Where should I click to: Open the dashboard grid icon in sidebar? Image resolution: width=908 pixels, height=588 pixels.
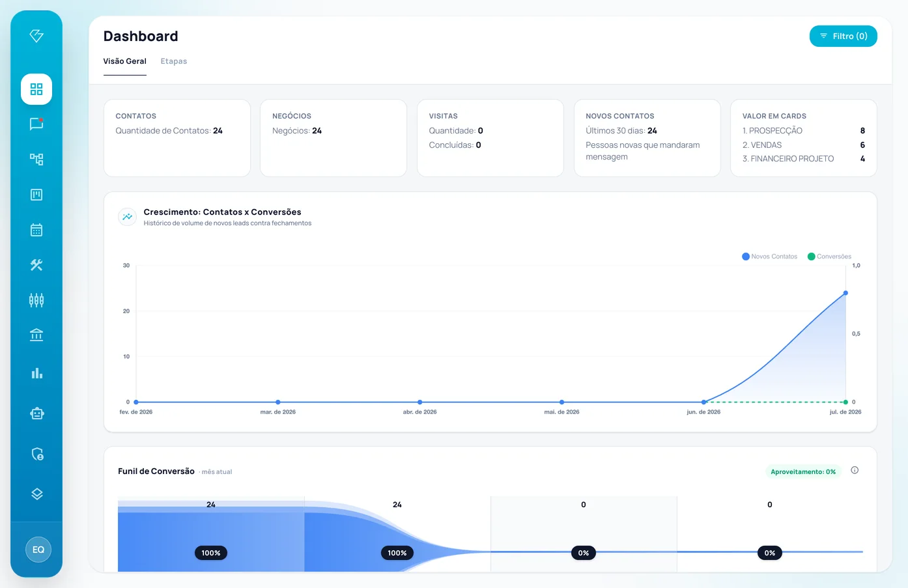(x=36, y=89)
